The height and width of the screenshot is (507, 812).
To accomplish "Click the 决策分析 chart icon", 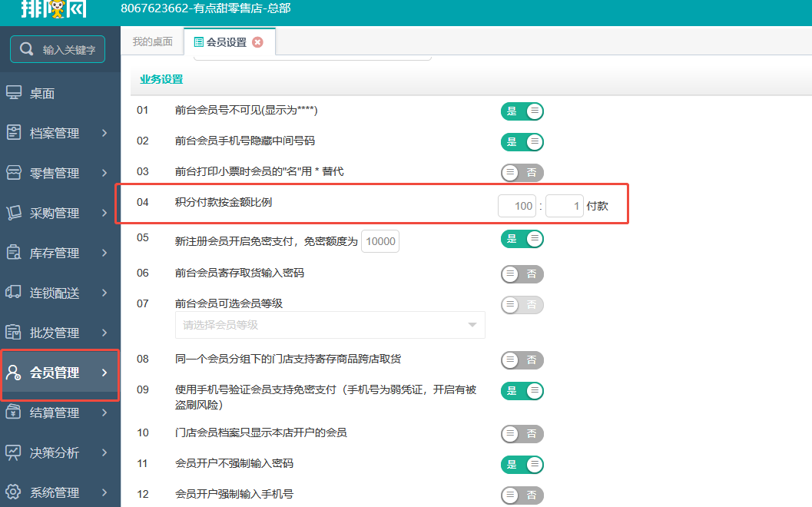I will click(x=14, y=452).
